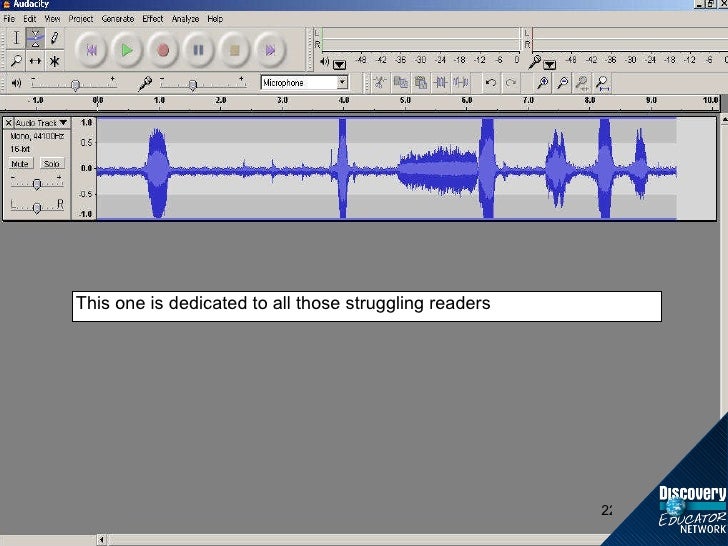Close the Audio Track with X
This screenshot has width=728, height=546.
point(8,123)
